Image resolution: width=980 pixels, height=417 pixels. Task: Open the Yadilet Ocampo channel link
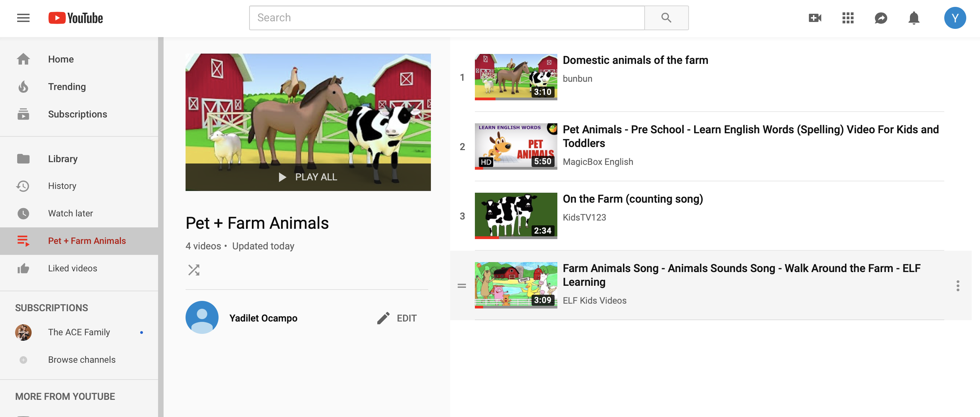coord(263,318)
